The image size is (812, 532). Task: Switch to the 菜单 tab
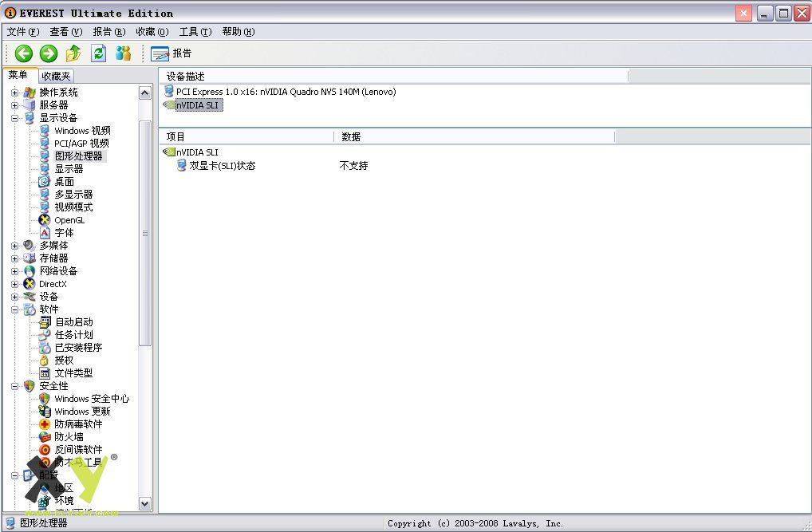(19, 75)
